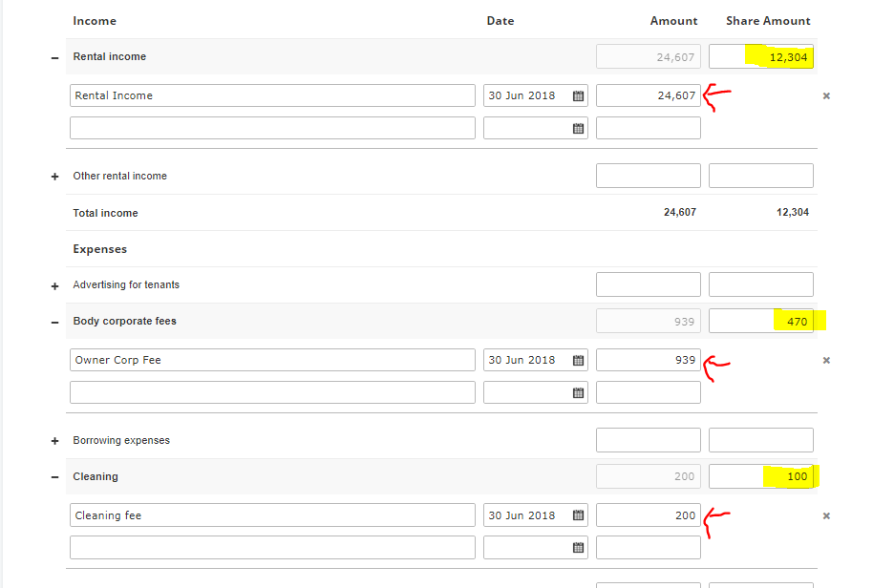
Task: Delete the Rental Income line item
Action: tap(826, 95)
